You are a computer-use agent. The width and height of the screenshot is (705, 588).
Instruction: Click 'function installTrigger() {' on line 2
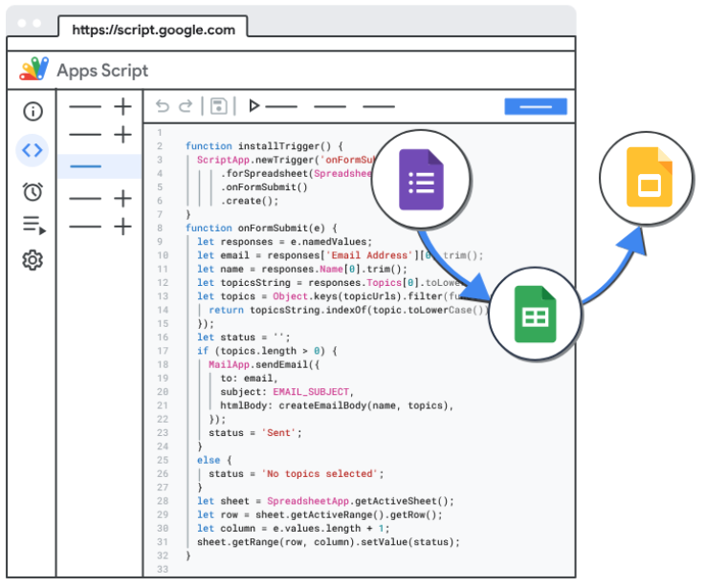(x=264, y=146)
